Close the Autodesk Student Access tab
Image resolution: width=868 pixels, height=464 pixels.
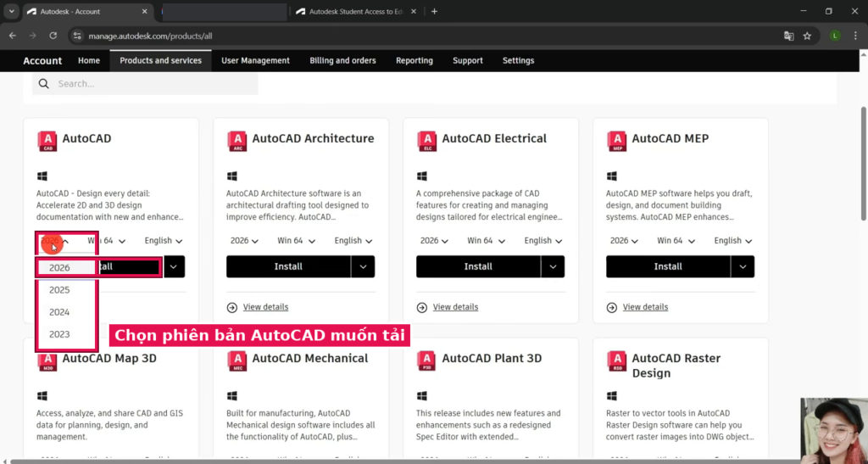coord(415,11)
